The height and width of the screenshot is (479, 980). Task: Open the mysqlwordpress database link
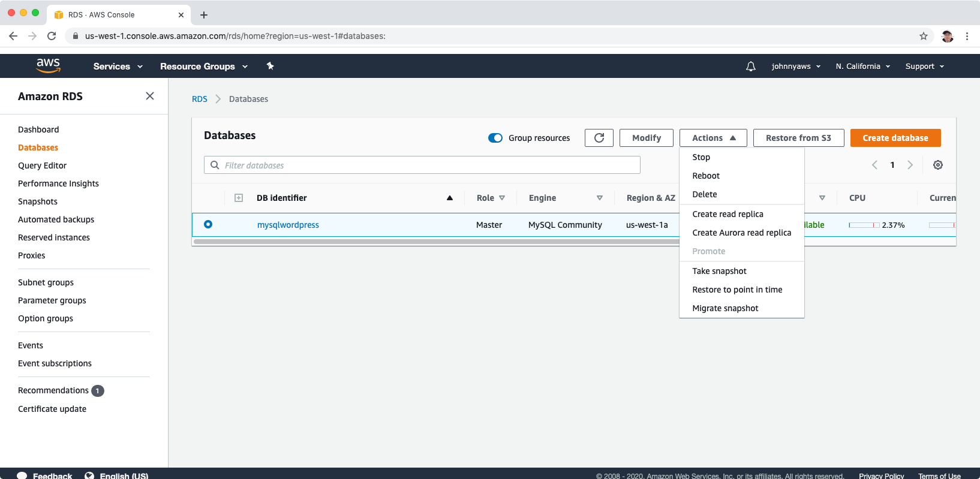288,225
